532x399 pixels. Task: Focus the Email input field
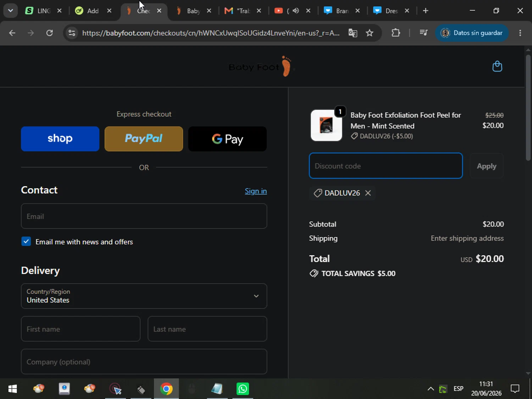coord(144,216)
